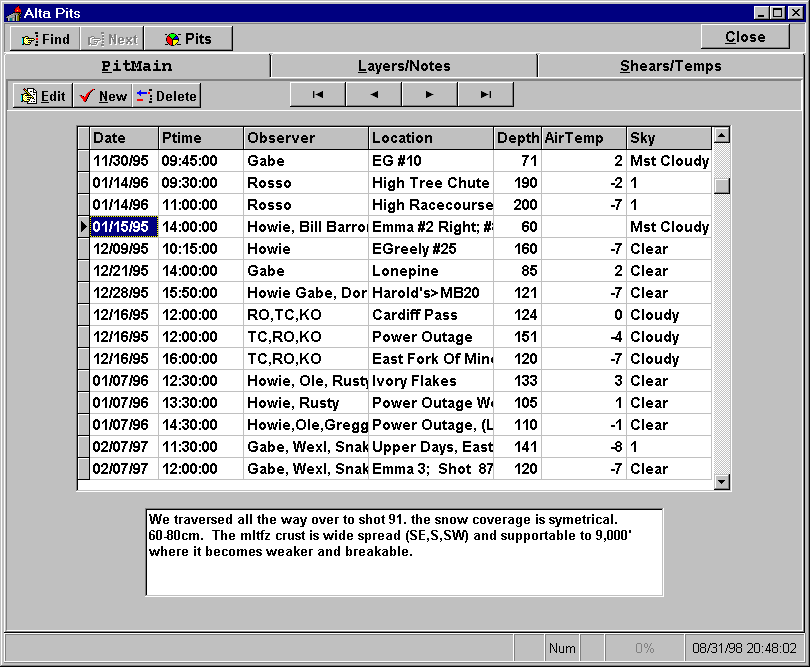Select the Cardiff Pass row

(431, 315)
